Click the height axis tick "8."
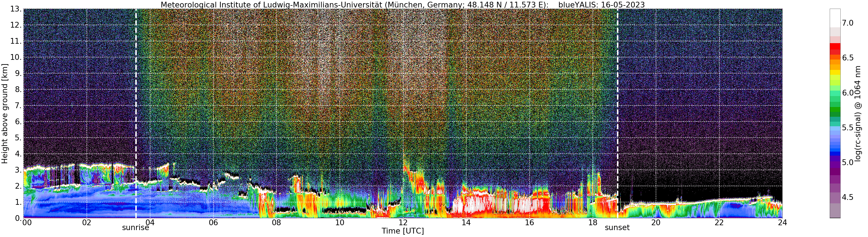Viewport: 868px width, 237px height. (18, 89)
